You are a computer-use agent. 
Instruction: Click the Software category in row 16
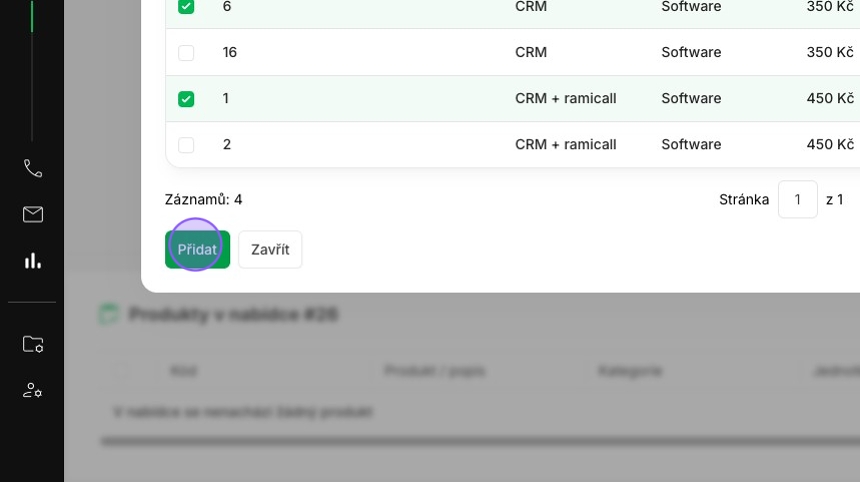coord(691,52)
